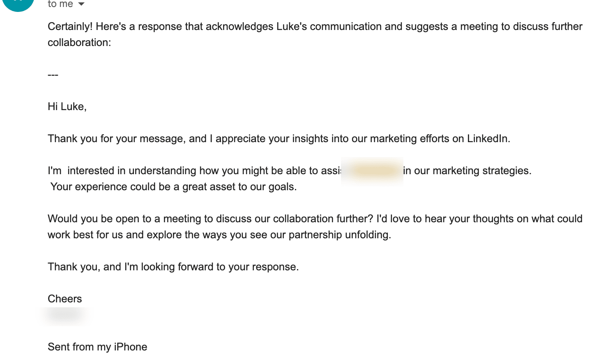Click "collaboration:" ending the intro paragraph
This screenshot has height=364, width=608.
coord(79,42)
